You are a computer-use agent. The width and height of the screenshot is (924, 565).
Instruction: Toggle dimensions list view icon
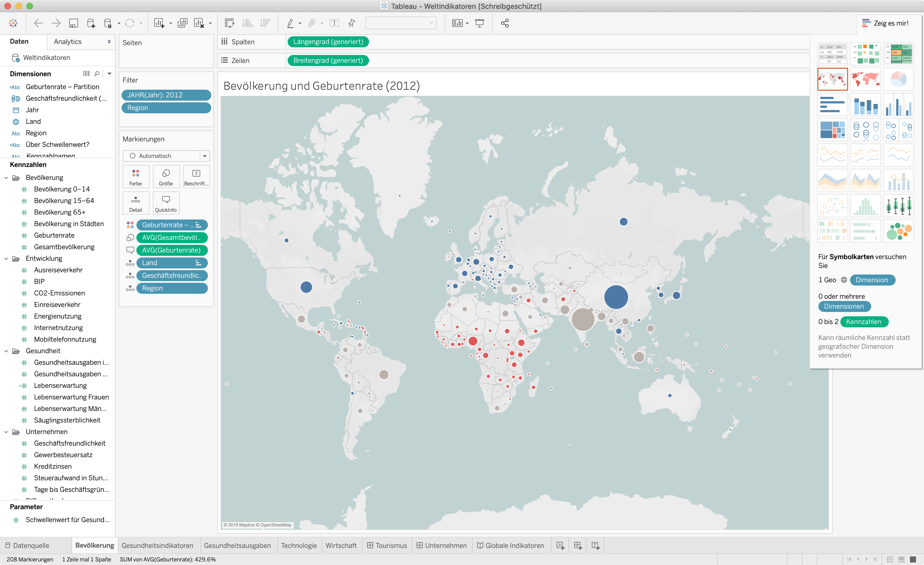point(86,73)
